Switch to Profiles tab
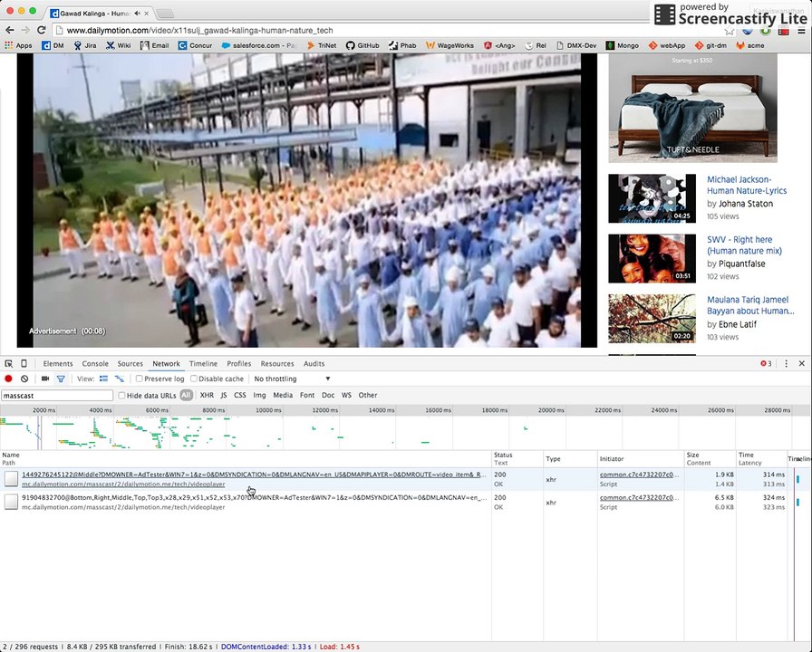This screenshot has width=812, height=652. [238, 364]
